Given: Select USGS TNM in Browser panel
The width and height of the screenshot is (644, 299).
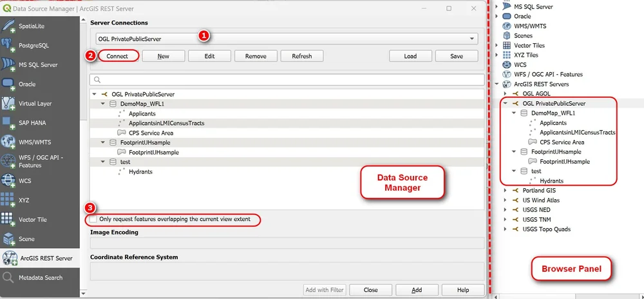Looking at the screenshot, I should 536,219.
